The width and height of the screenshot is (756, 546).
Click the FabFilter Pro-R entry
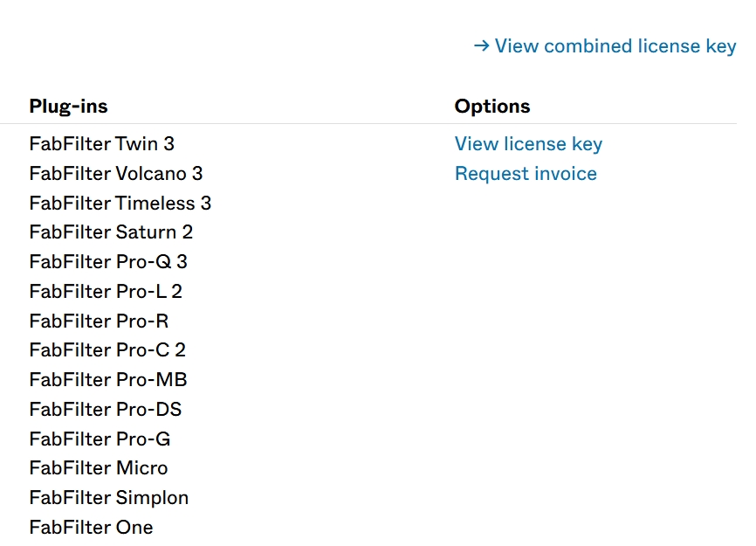coord(99,321)
